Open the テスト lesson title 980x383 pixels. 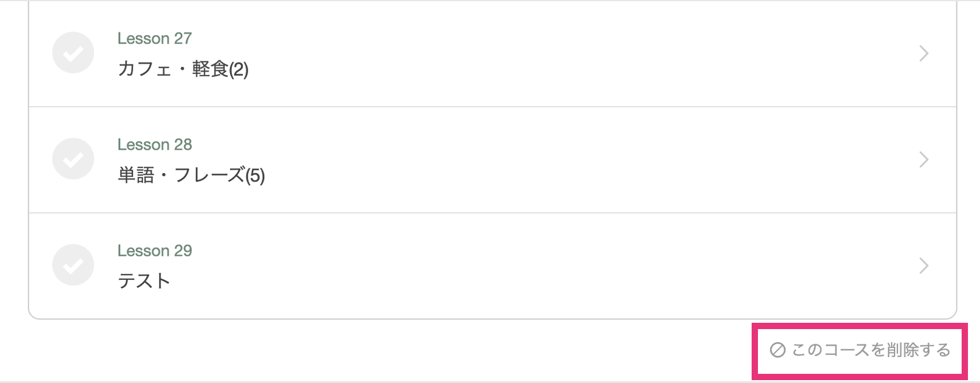144,281
